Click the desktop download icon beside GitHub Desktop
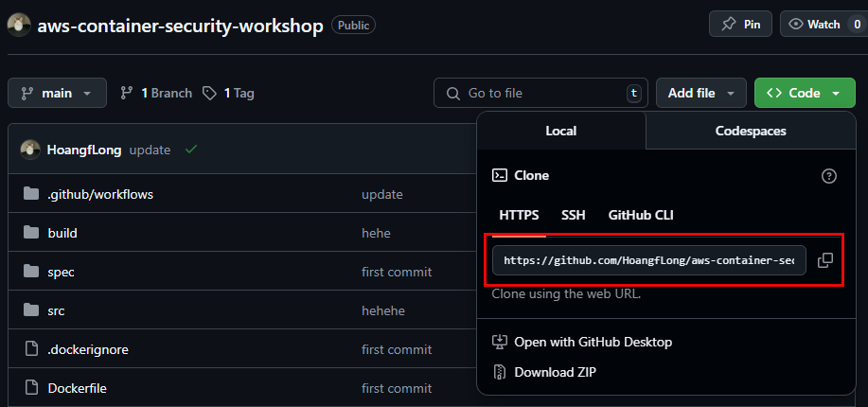Image resolution: width=868 pixels, height=407 pixels. 500,342
